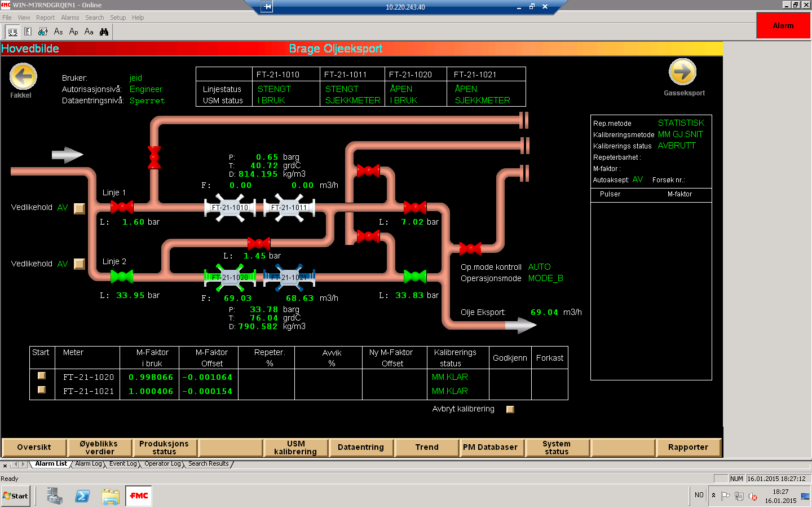Click the 'Aa' toolbar icon

point(89,32)
